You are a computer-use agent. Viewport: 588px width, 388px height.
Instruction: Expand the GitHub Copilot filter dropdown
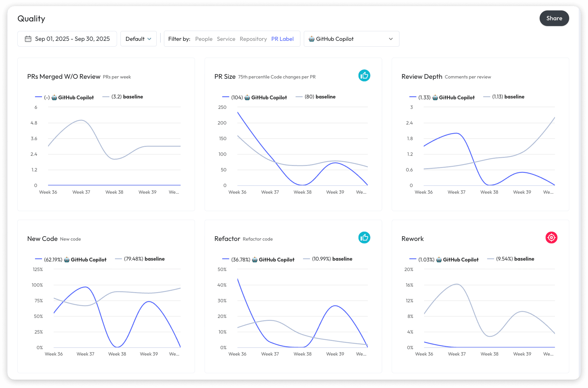point(391,39)
